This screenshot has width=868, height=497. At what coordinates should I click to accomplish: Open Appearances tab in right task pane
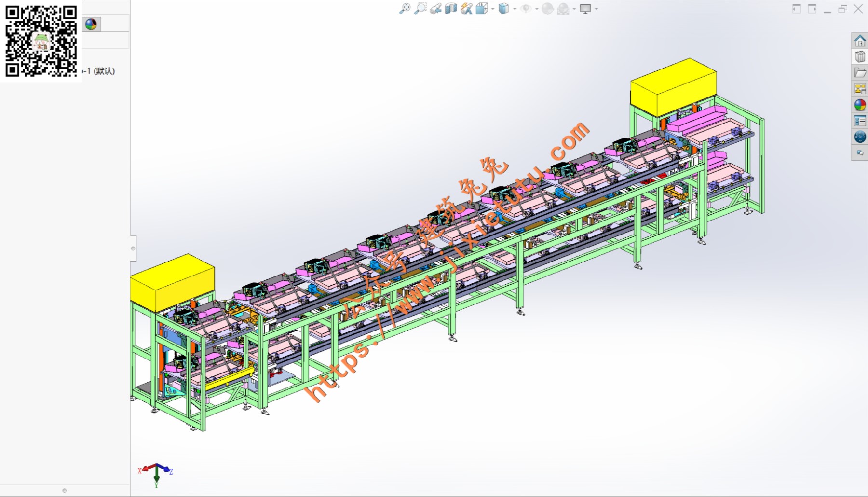860,105
